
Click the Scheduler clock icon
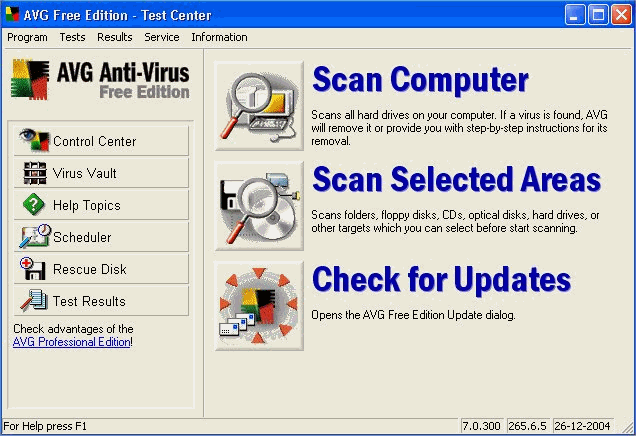coord(35,236)
